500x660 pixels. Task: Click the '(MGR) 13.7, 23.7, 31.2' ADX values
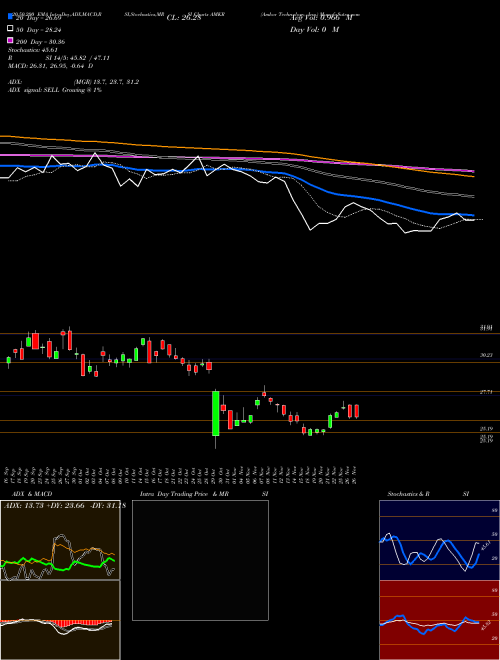[106, 82]
